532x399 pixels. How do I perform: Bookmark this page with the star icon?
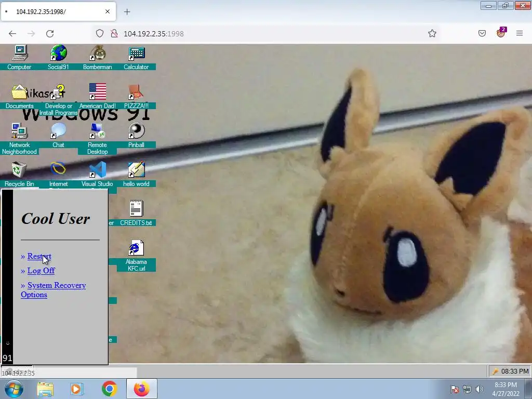pyautogui.click(x=432, y=33)
